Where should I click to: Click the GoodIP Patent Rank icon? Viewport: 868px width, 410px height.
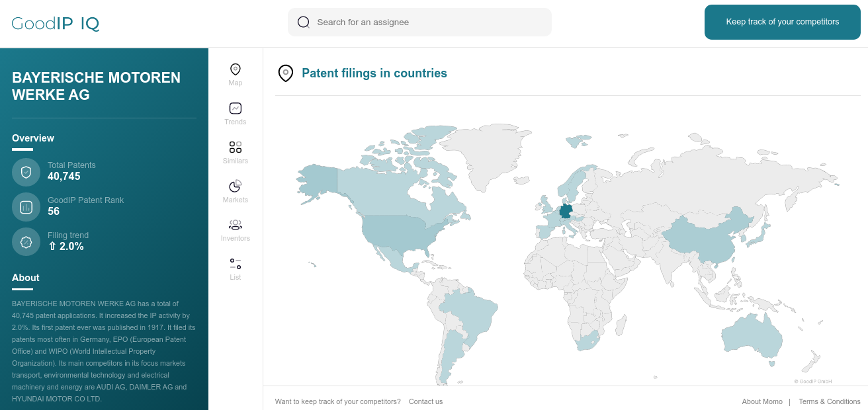coord(26,207)
